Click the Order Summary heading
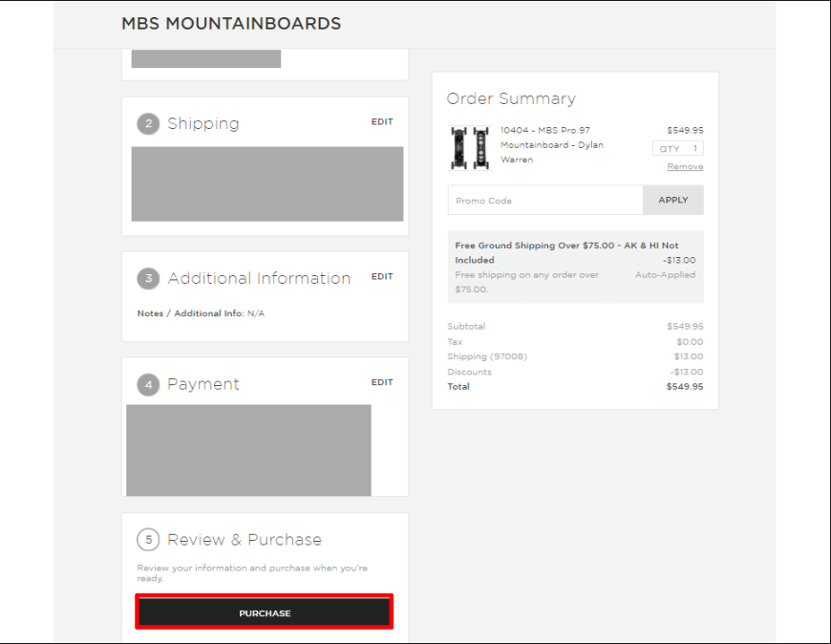The width and height of the screenshot is (831, 644). [511, 98]
